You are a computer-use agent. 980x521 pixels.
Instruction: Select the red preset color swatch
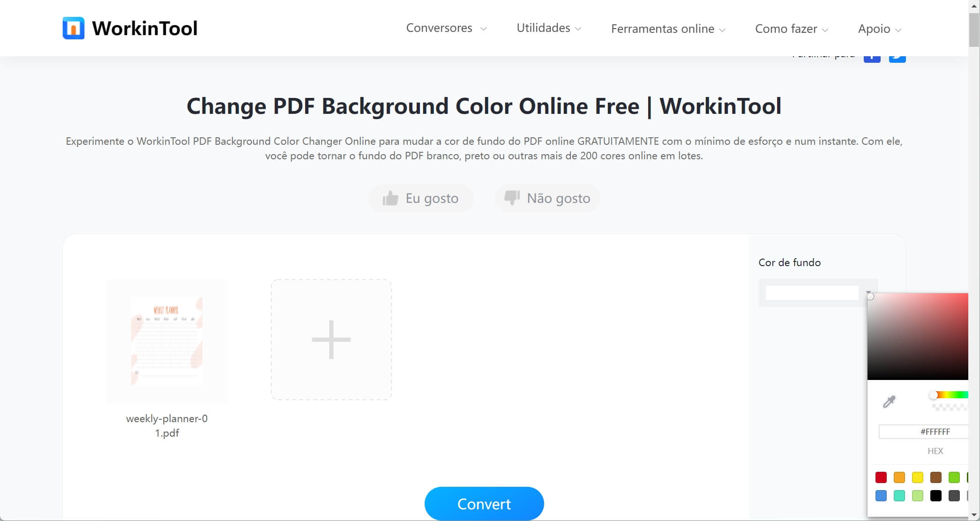tap(881, 477)
